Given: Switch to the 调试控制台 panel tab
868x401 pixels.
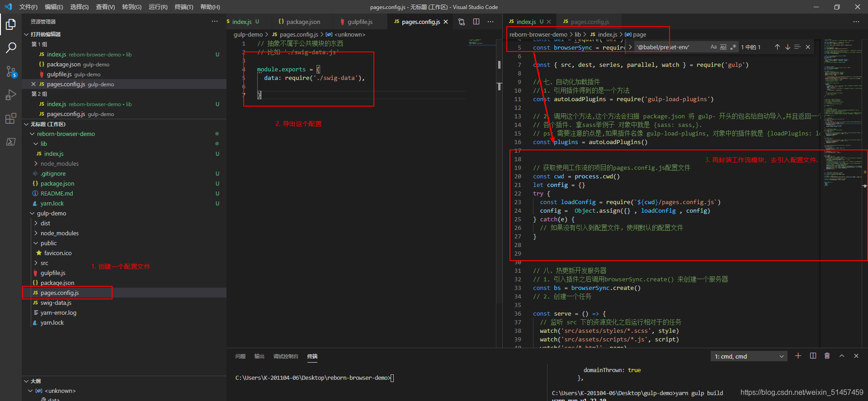Looking at the screenshot, I should (286, 356).
